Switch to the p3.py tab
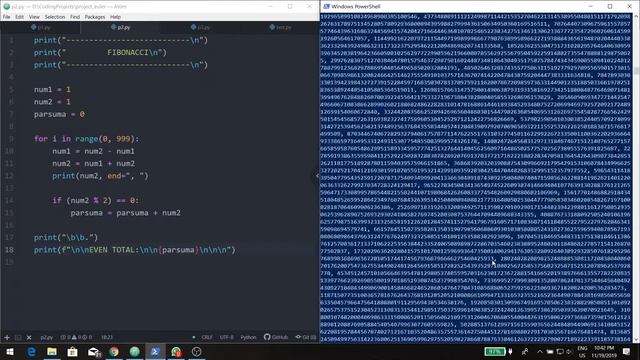This screenshot has width=640, height=360. (200, 27)
